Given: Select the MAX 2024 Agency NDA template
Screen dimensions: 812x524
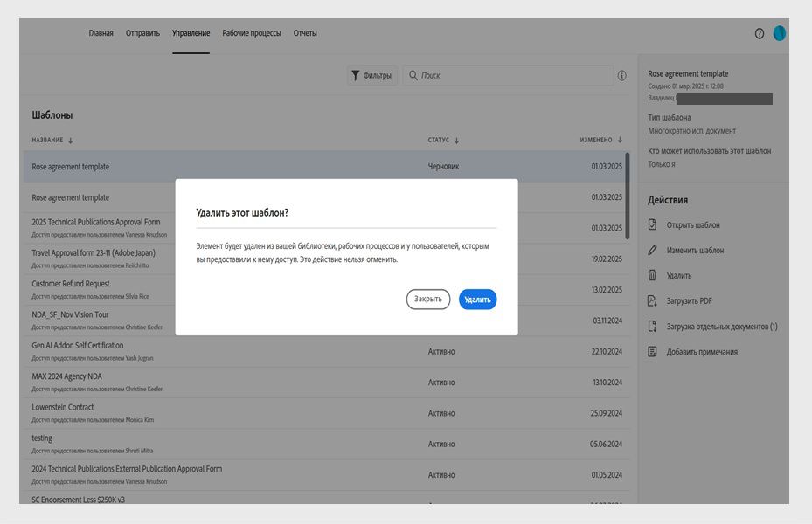Looking at the screenshot, I should (326, 383).
